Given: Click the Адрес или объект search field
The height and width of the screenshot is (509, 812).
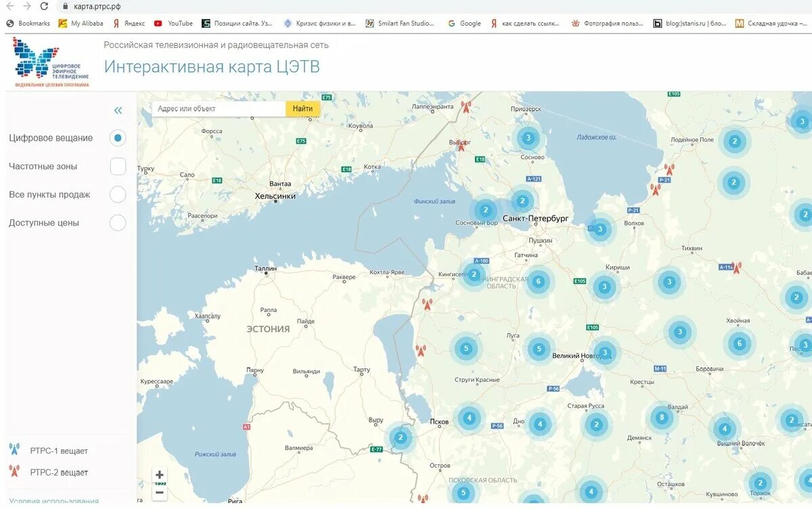Looking at the screenshot, I should 218,108.
